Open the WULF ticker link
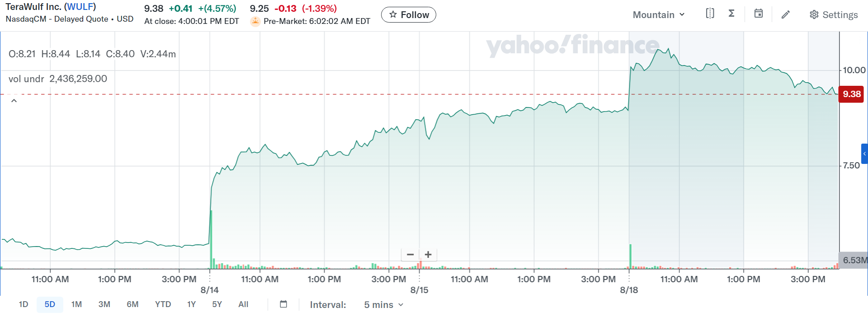This screenshot has height=317, width=868. 80,6
